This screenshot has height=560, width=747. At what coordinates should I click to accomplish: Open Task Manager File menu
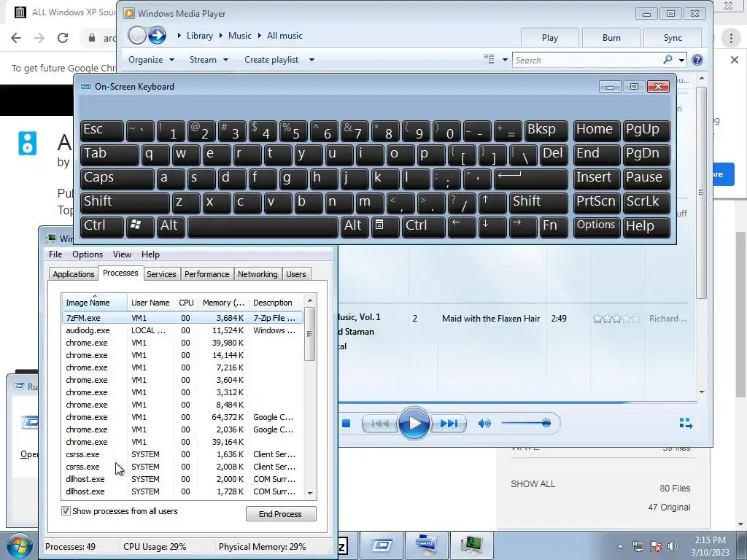pyautogui.click(x=55, y=254)
